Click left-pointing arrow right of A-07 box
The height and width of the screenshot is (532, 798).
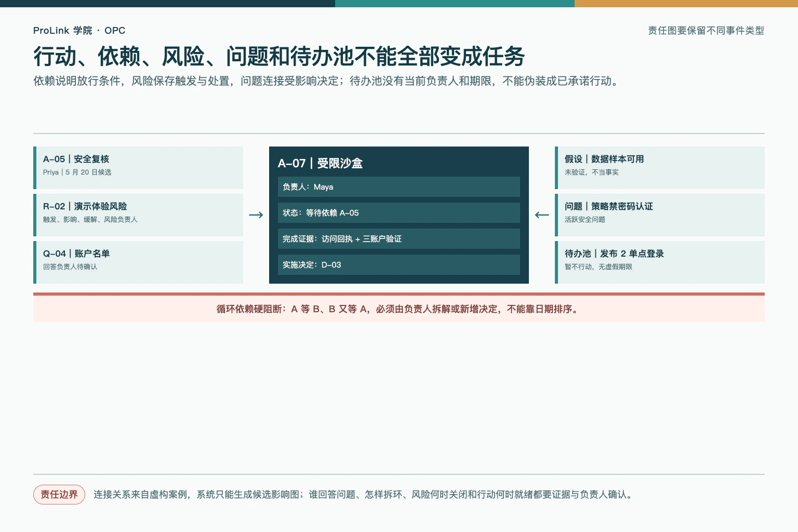[x=542, y=215]
